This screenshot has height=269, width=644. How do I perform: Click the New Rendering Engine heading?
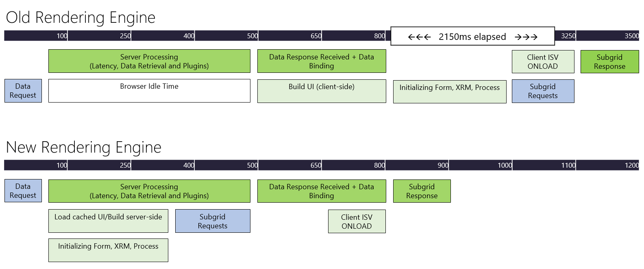point(83,147)
